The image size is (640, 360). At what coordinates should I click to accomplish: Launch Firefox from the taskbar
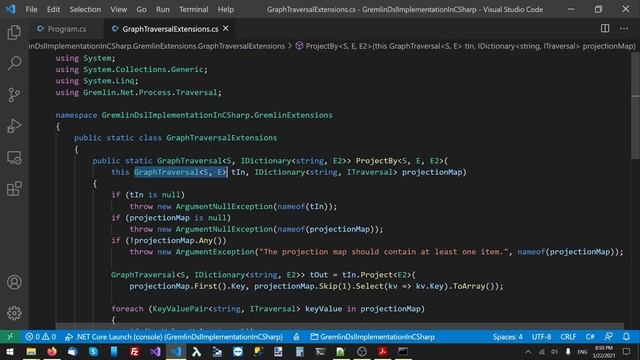52,351
